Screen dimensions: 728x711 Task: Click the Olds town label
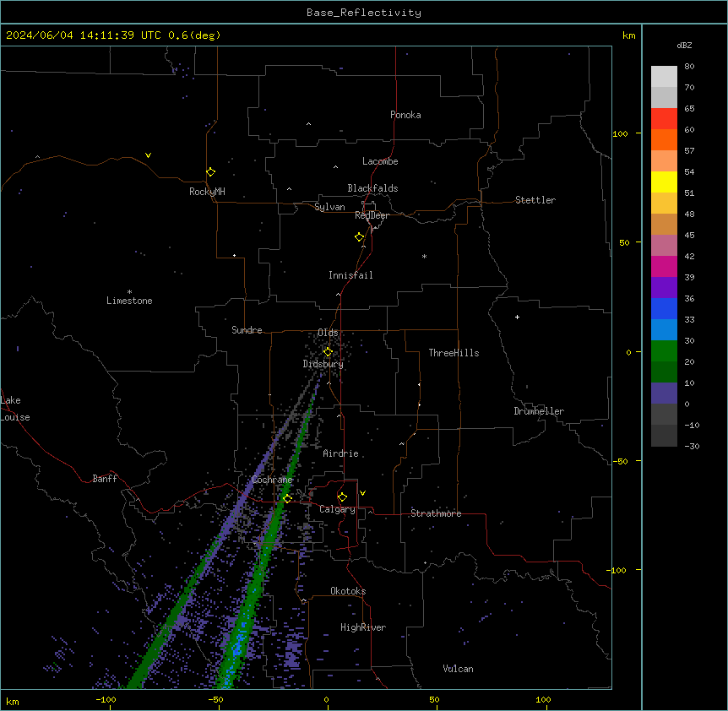tap(328, 333)
